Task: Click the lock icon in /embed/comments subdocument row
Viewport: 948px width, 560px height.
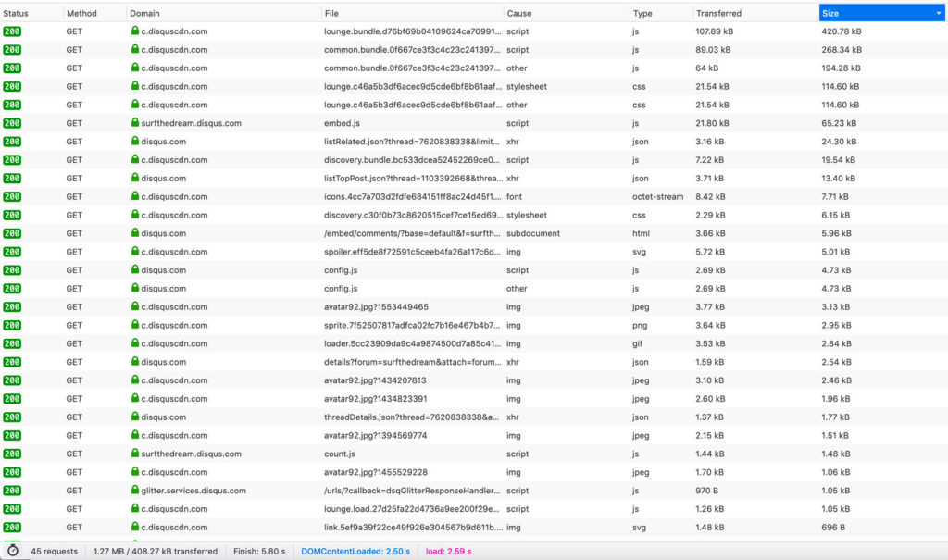Action: (135, 233)
